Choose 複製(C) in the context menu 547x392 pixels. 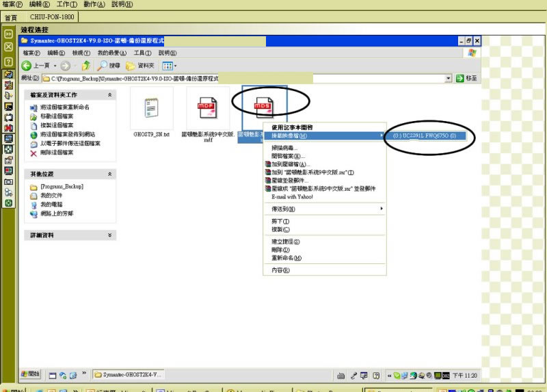[x=324, y=229]
